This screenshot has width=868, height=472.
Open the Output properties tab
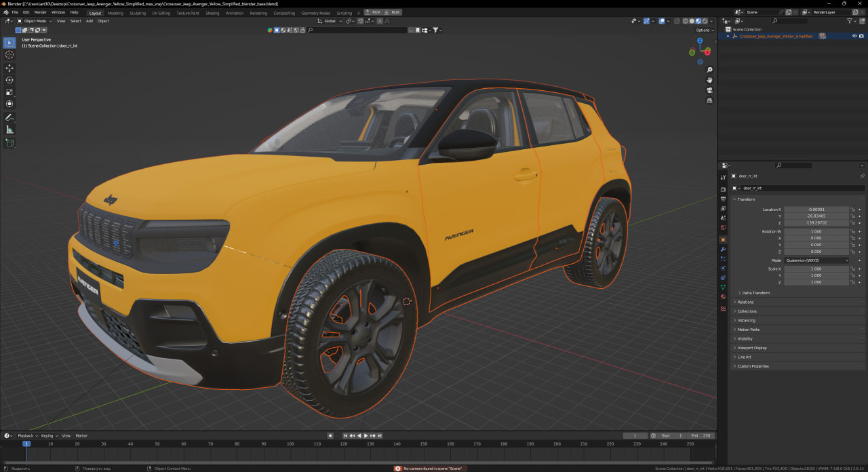click(723, 199)
